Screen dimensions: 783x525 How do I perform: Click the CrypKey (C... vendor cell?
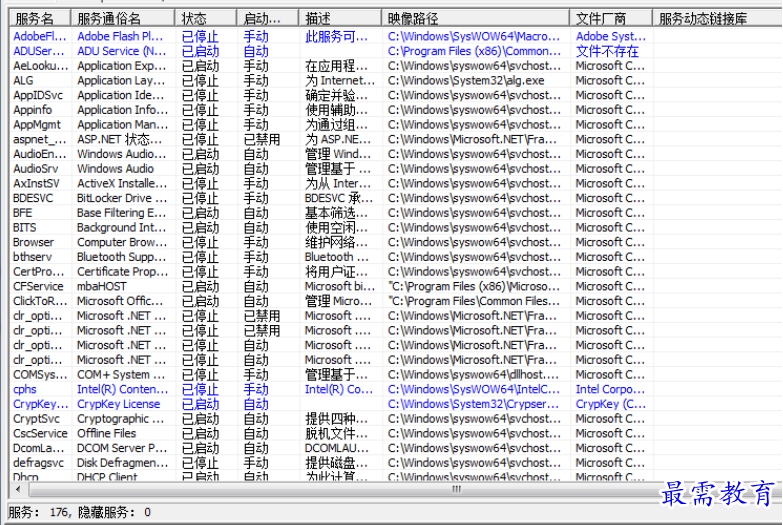point(611,404)
